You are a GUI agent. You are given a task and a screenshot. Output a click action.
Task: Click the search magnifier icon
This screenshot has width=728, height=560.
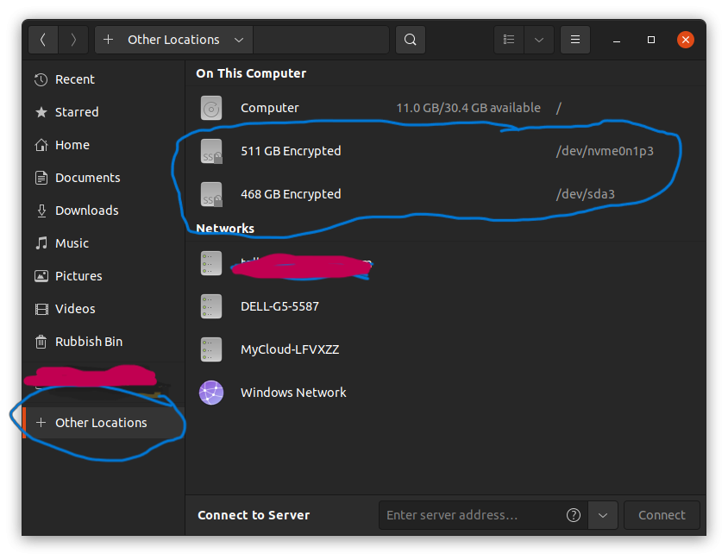click(x=411, y=40)
